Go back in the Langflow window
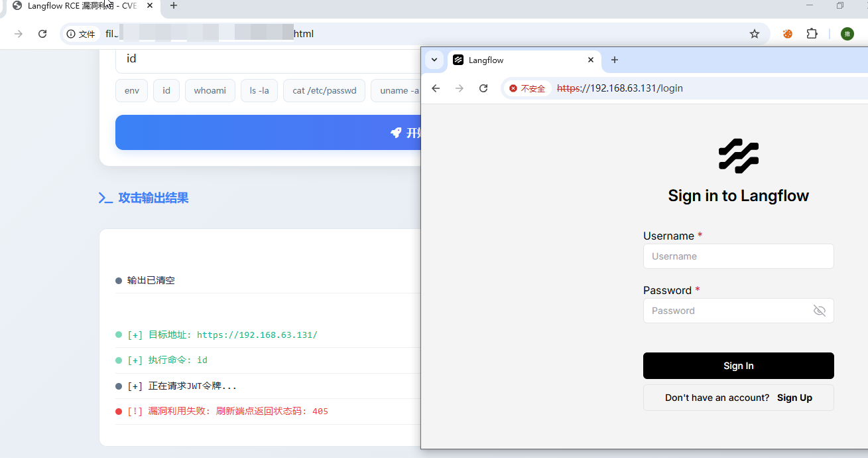The width and height of the screenshot is (868, 458). click(436, 88)
